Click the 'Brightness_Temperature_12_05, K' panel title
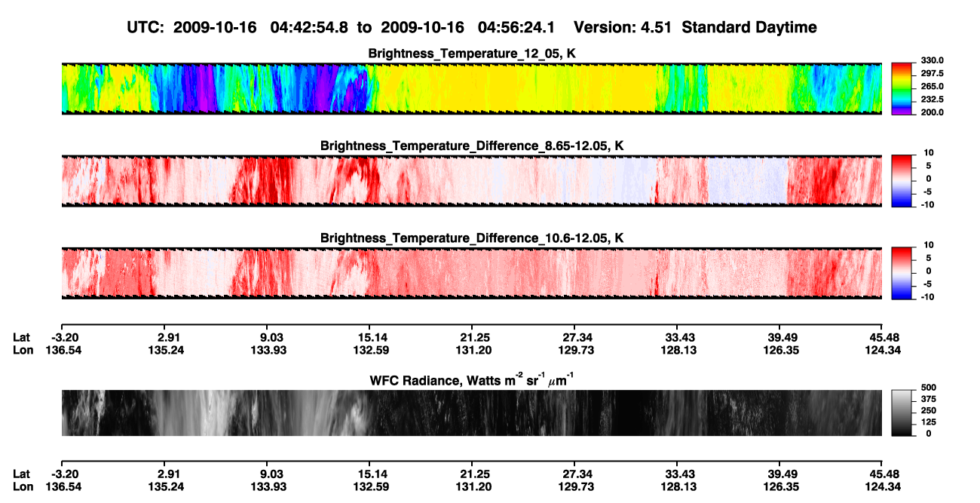This screenshot has height=503, width=980. click(x=472, y=54)
